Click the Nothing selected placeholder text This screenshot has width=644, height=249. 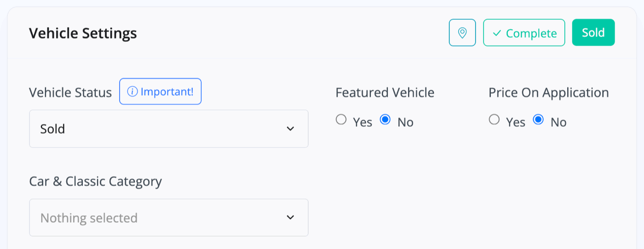point(89,218)
